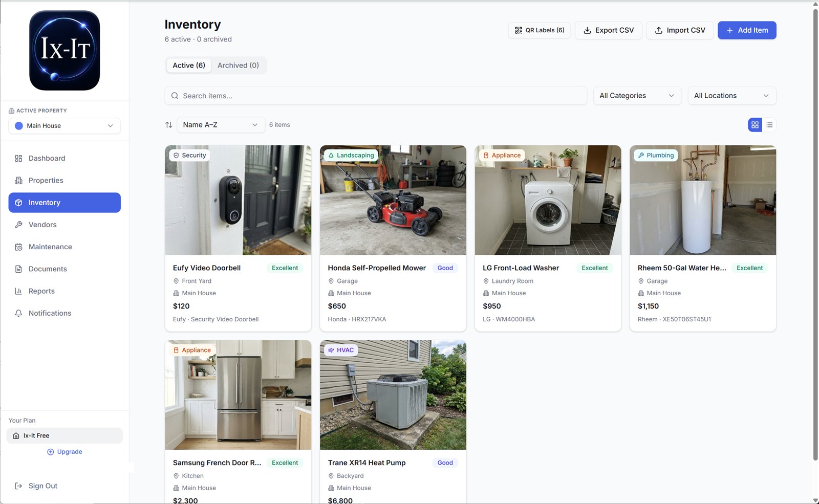Select Inventory in the sidebar
819x504 pixels.
point(64,203)
